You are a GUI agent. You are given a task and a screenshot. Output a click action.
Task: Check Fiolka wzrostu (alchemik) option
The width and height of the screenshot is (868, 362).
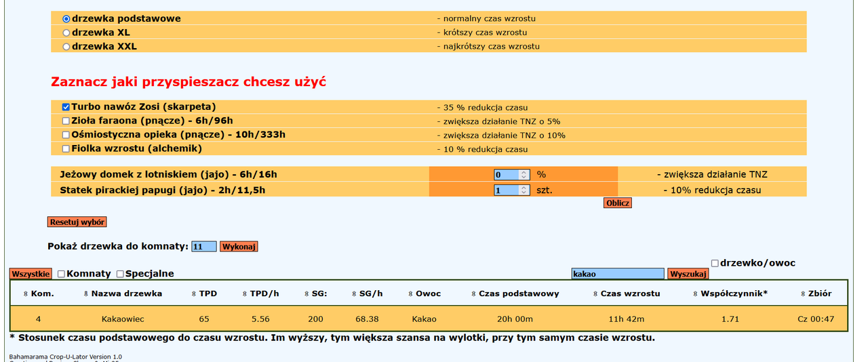(x=66, y=148)
